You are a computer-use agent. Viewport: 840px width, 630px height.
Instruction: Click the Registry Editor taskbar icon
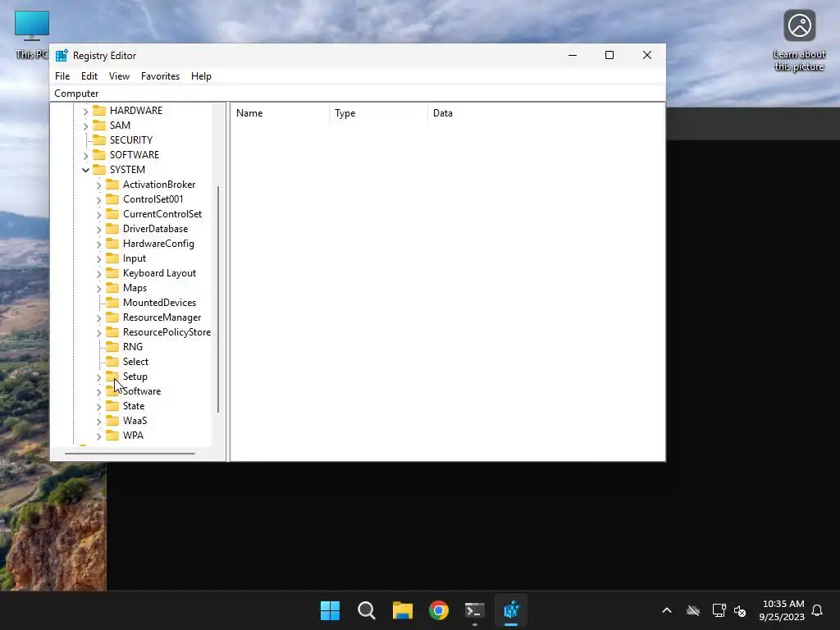pos(511,610)
